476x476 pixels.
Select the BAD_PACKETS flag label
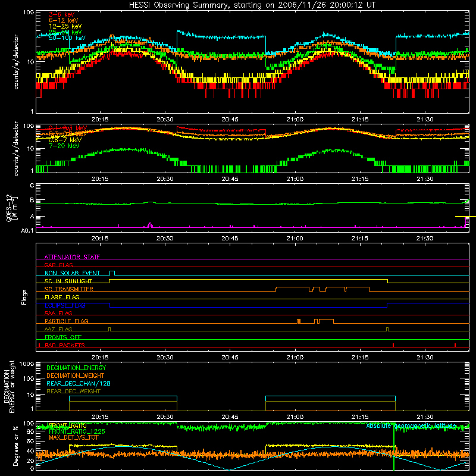pyautogui.click(x=65, y=345)
